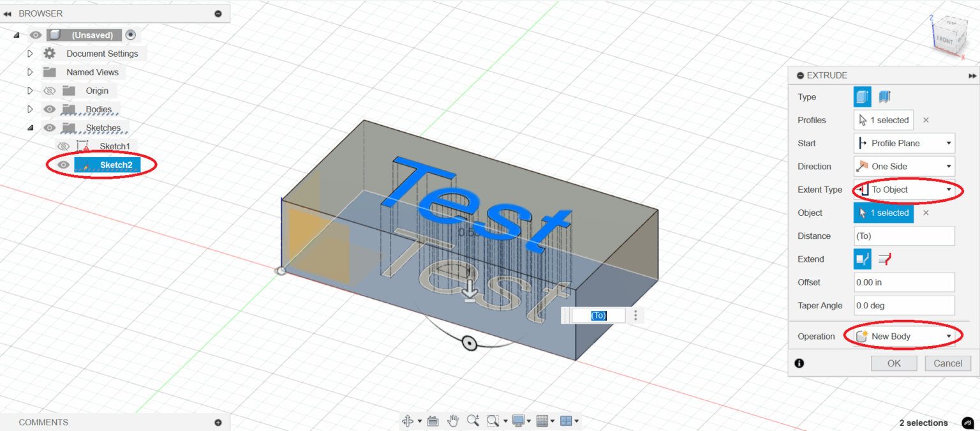Show the Origin folder via eye icon

pyautogui.click(x=50, y=91)
